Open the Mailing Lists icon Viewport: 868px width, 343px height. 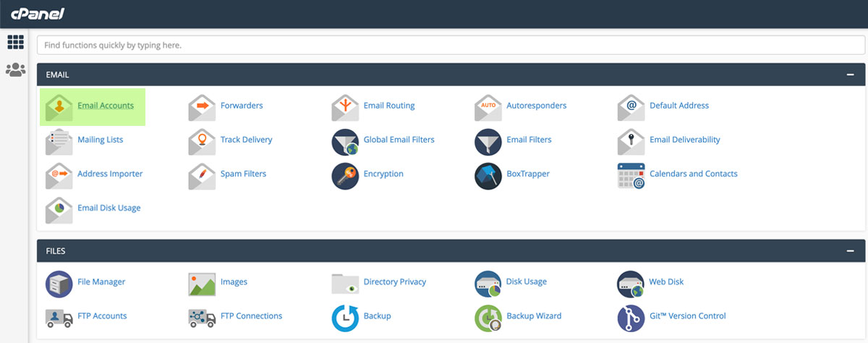tap(59, 141)
